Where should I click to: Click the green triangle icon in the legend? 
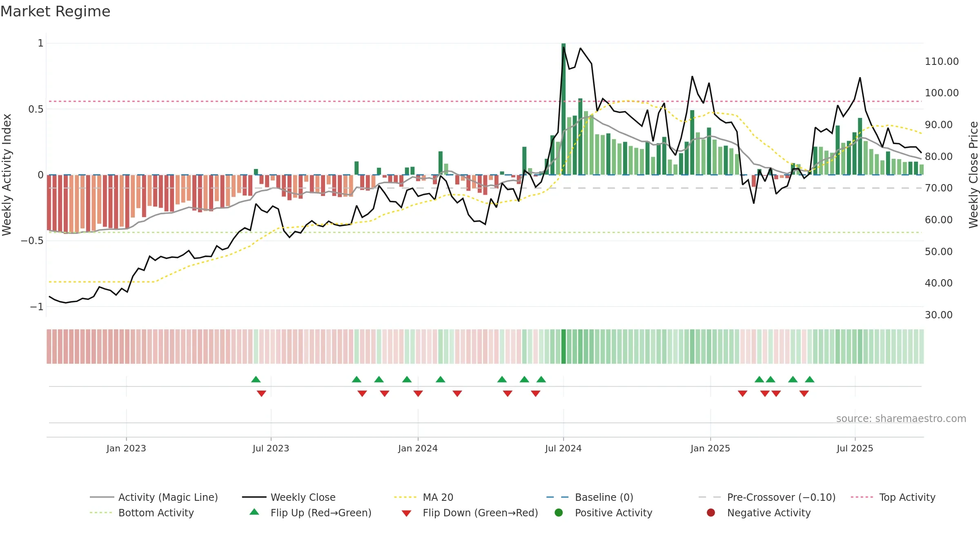[254, 512]
